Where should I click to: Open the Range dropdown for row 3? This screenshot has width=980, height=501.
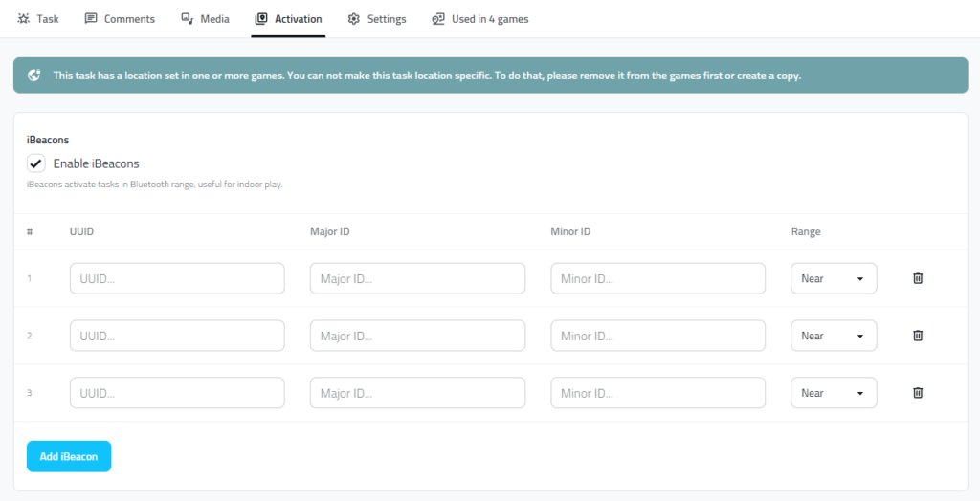(x=833, y=393)
